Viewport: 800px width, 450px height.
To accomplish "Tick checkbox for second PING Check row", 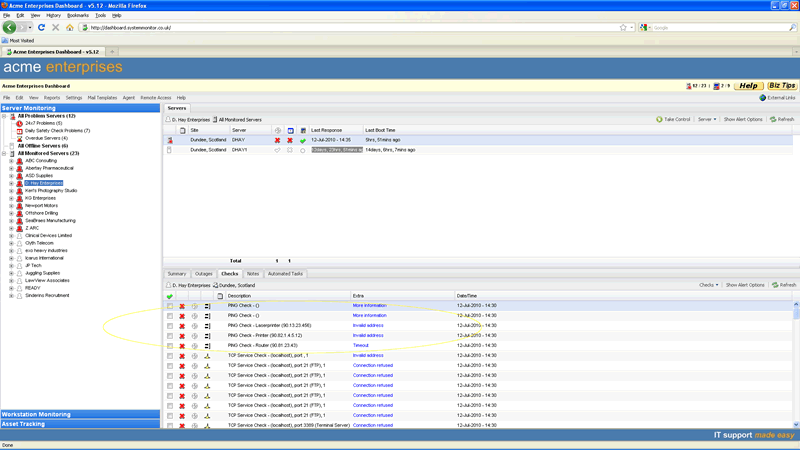I will [x=170, y=316].
